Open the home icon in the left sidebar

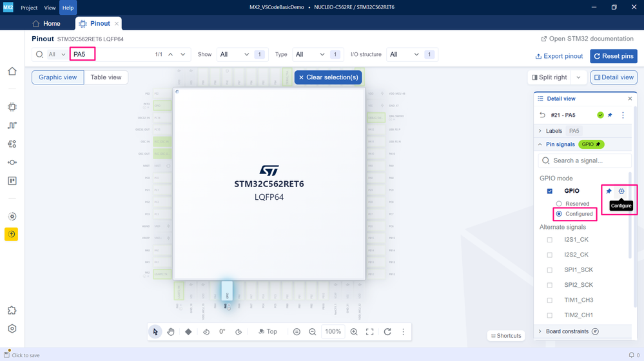click(12, 71)
